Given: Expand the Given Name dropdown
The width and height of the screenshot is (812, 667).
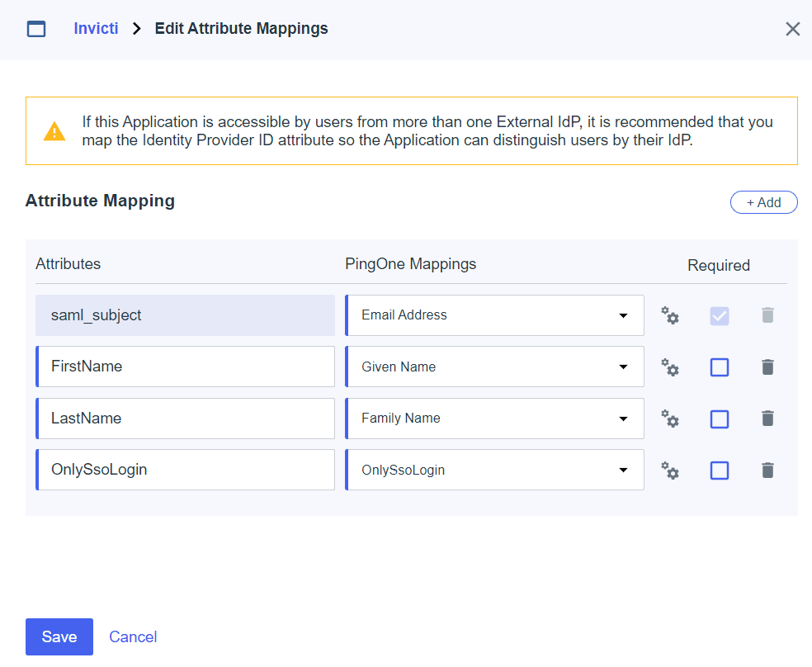Looking at the screenshot, I should pyautogui.click(x=624, y=367).
